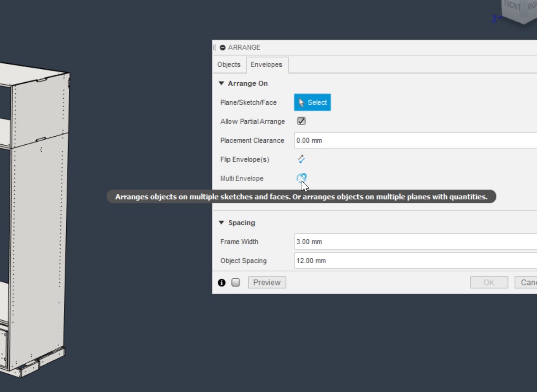Click the circular icon beside ARRANGE title
This screenshot has height=392, width=537.
coord(222,47)
